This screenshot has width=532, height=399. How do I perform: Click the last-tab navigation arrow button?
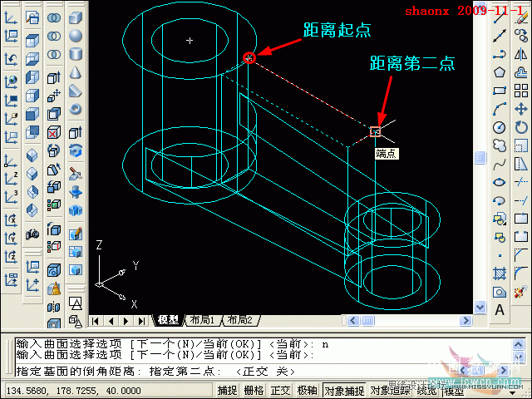tap(141, 321)
